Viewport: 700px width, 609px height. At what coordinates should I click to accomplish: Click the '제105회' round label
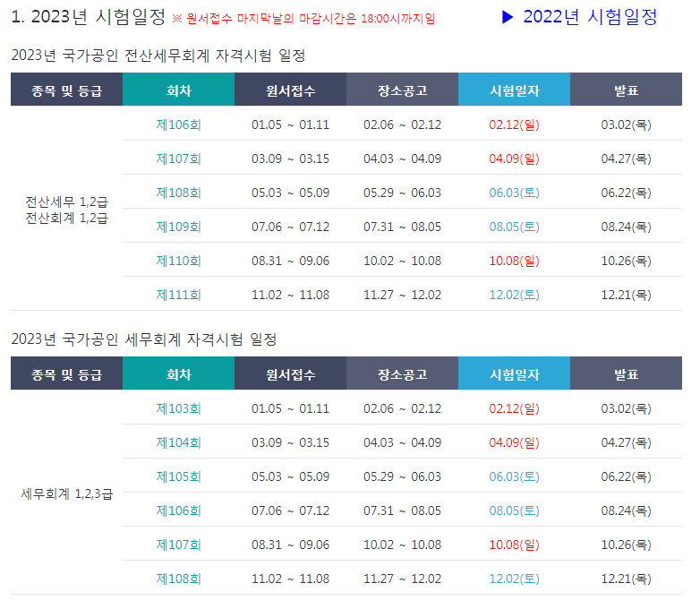tap(178, 476)
